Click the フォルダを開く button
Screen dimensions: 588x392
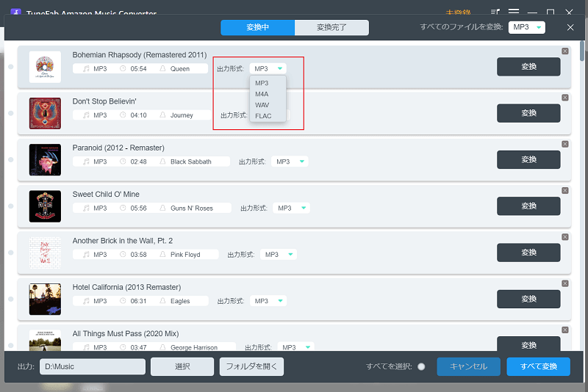click(x=251, y=366)
